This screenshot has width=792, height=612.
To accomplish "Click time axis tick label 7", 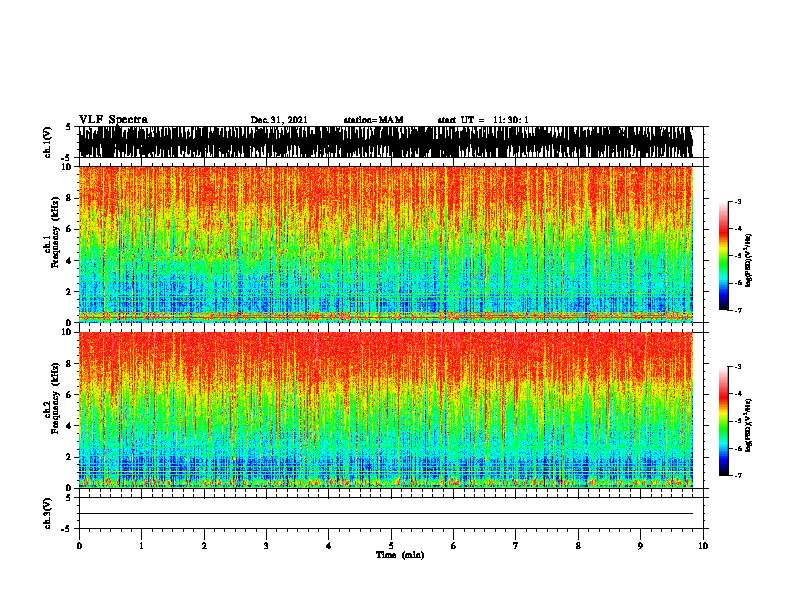I will (516, 546).
